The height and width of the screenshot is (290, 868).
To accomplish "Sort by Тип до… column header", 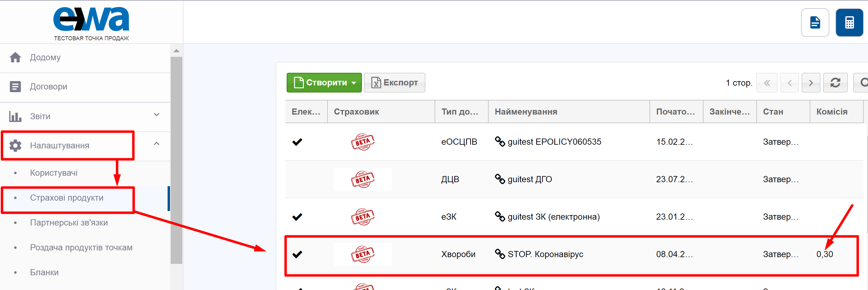I will tap(462, 112).
